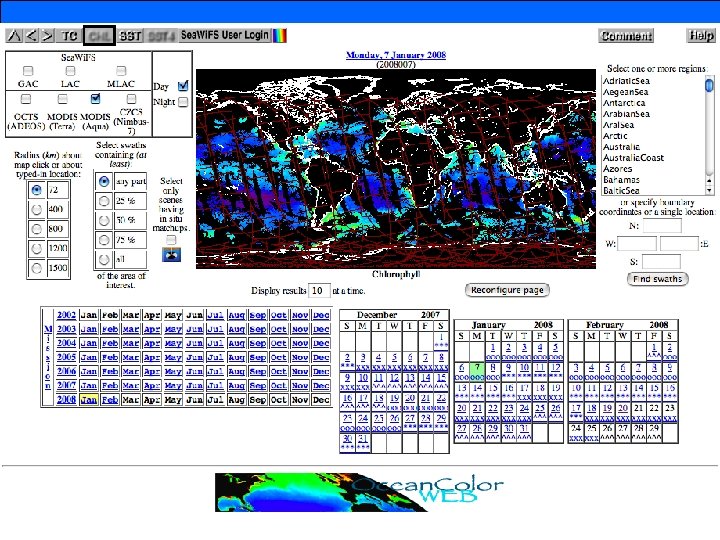Click the Monday, 7 January 2008 link
The width and height of the screenshot is (720, 540).
pyautogui.click(x=396, y=55)
